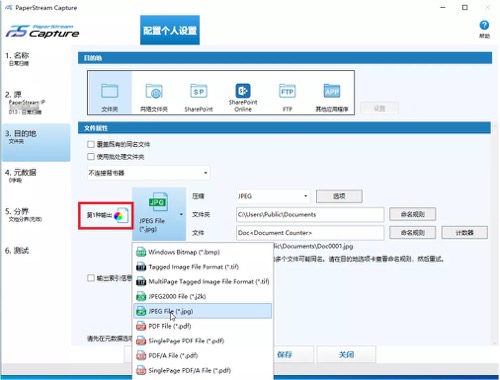
Task: Select Windows Bitmap (*.bmp) format
Action: [203, 252]
